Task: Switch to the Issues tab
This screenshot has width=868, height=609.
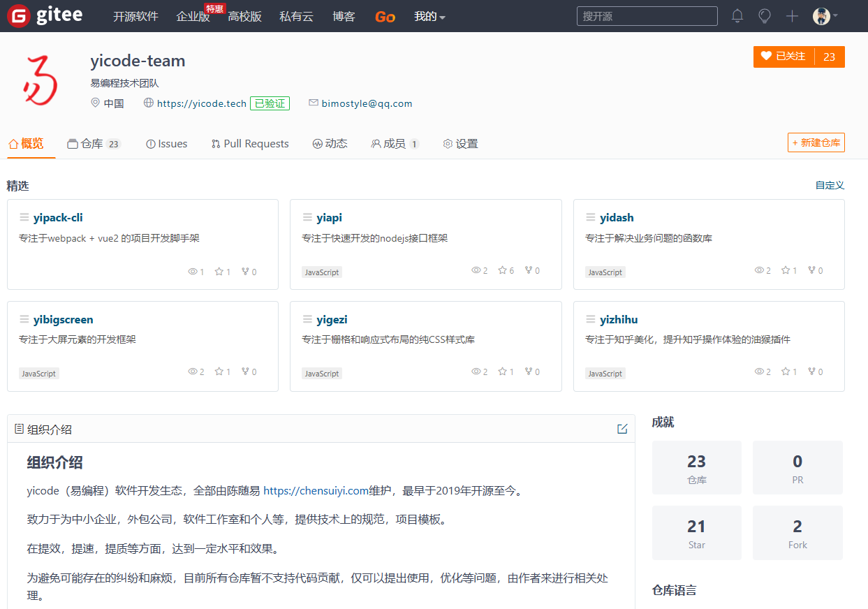Action: click(167, 144)
